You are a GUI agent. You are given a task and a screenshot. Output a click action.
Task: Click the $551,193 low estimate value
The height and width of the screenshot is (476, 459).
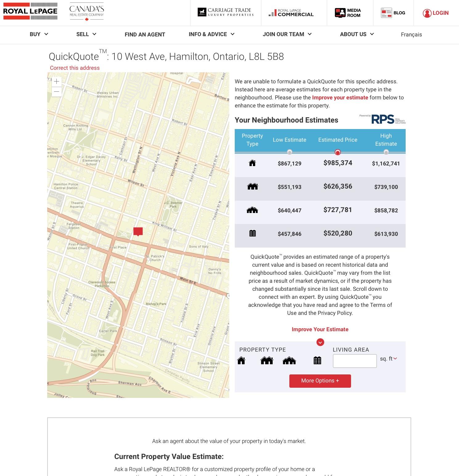[289, 187]
